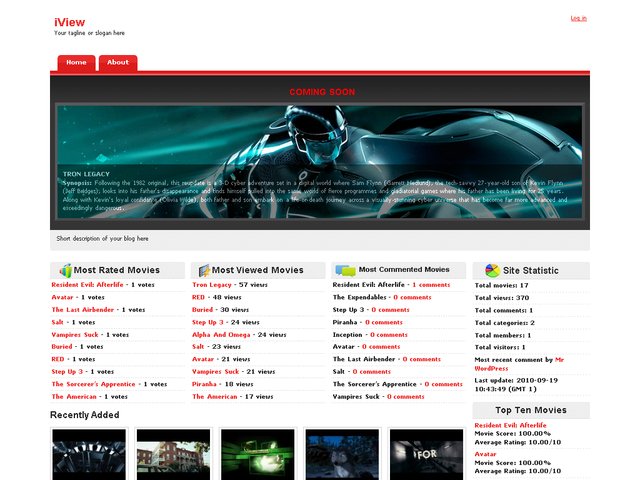Click the COMING SOON heading
Image resolution: width=640 pixels, height=480 pixels.
point(322,92)
